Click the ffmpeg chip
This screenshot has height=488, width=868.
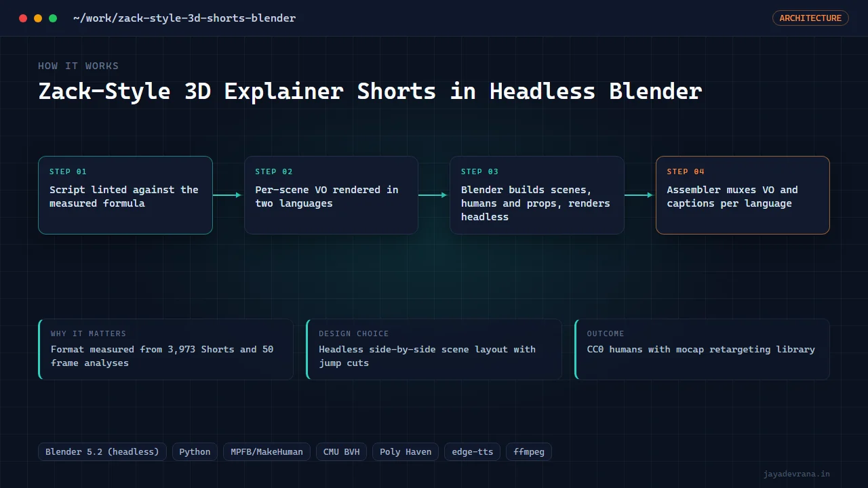pyautogui.click(x=529, y=452)
